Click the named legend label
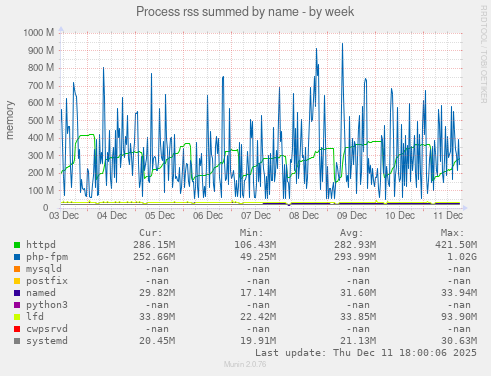 41,293
